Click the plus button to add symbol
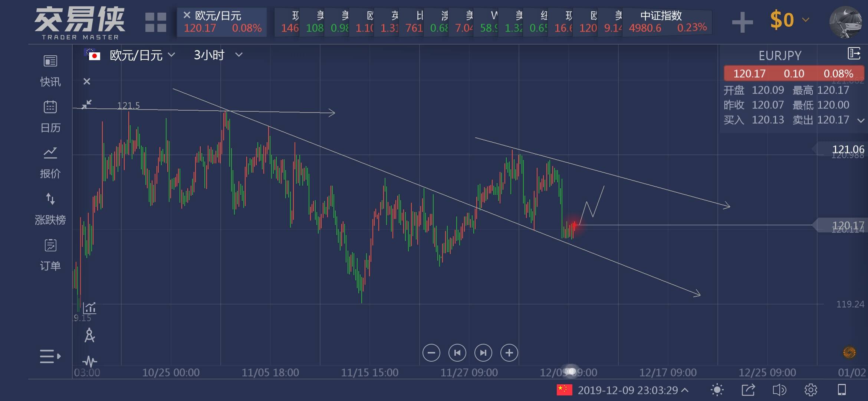This screenshot has width=868, height=401. [742, 22]
